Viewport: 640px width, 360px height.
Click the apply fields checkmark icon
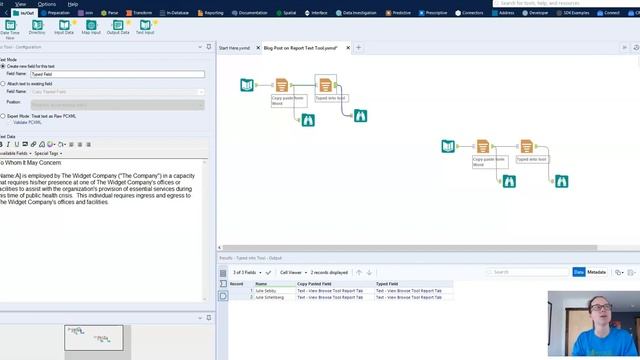pos(268,272)
